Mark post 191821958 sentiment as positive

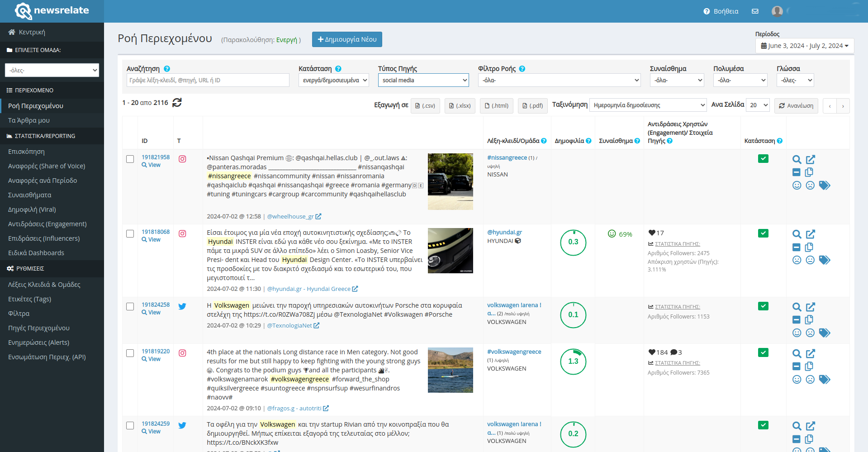coord(797,185)
